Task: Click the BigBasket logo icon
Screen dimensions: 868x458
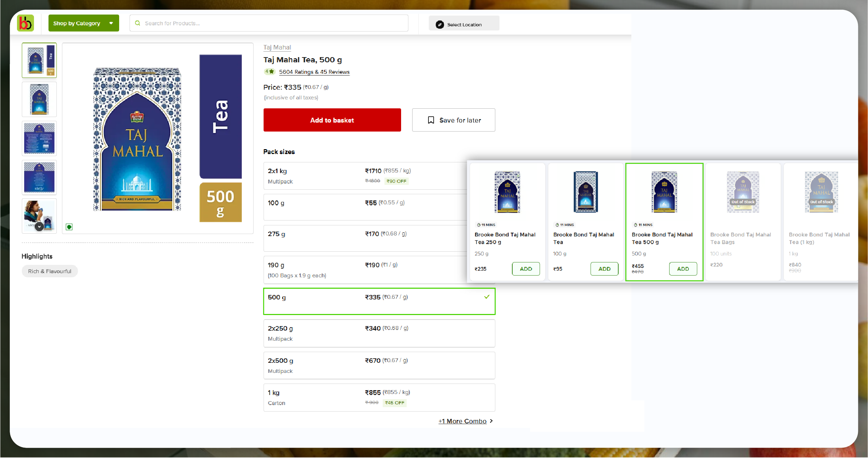Action: pos(25,23)
